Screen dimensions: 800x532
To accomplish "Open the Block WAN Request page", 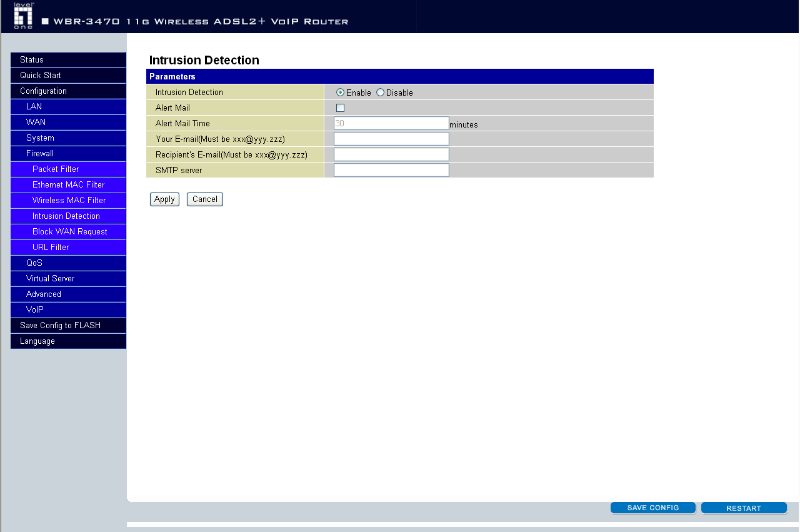I will pos(68,232).
